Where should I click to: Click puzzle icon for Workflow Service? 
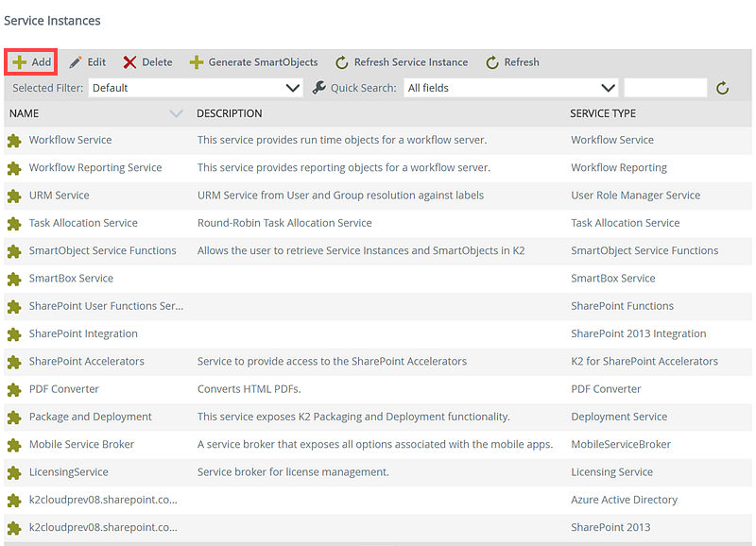(14, 141)
